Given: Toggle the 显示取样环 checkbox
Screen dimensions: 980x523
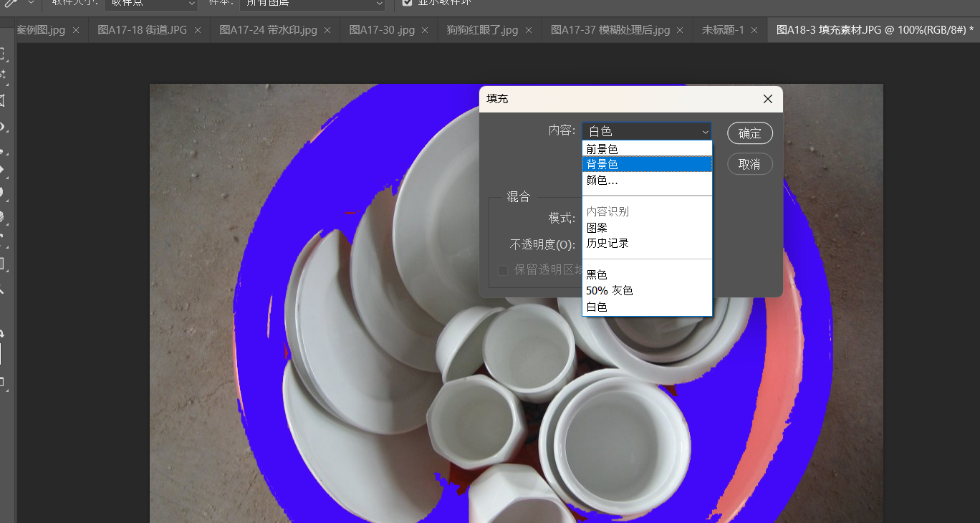Looking at the screenshot, I should 407,3.
